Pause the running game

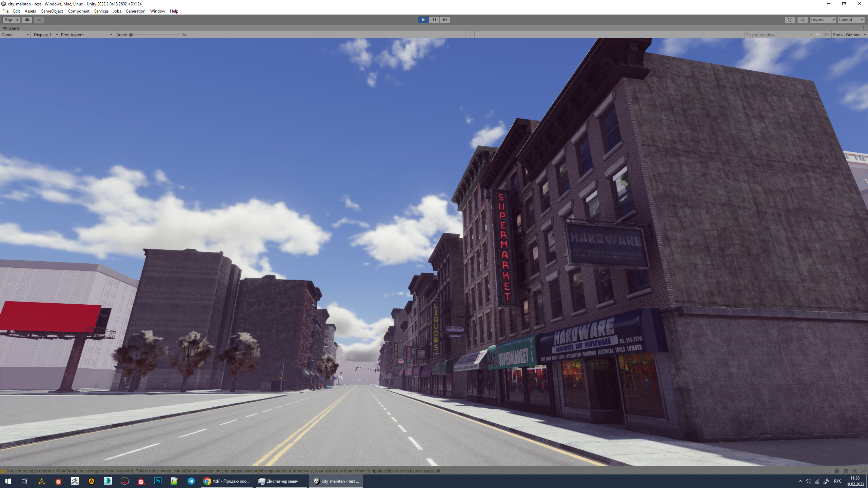tap(434, 20)
